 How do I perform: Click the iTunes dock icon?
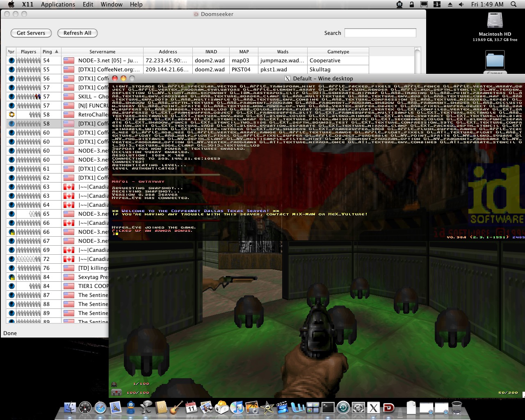pos(237,408)
